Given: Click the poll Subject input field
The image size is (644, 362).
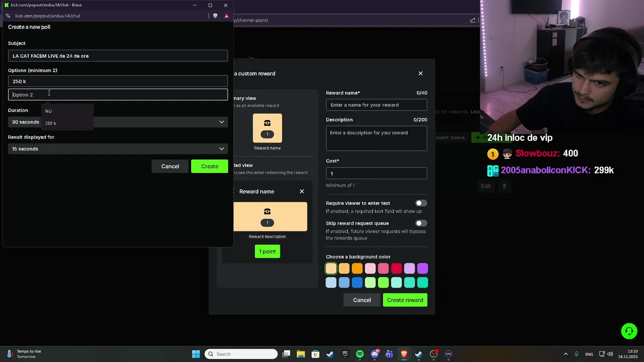Looking at the screenshot, I should tap(118, 56).
